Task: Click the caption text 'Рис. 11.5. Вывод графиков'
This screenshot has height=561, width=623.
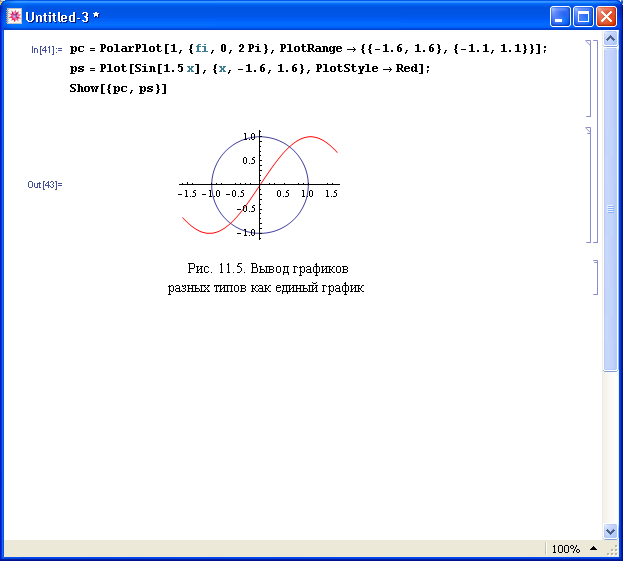Action: (268, 269)
